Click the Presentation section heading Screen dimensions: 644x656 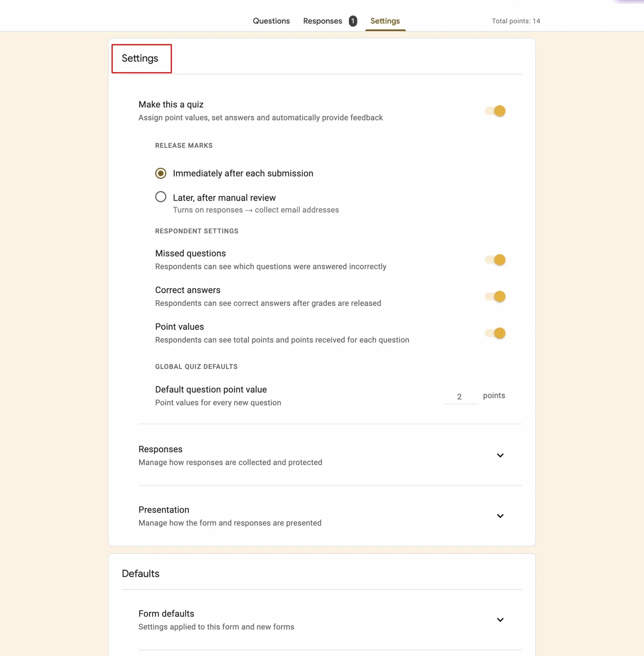pos(164,510)
